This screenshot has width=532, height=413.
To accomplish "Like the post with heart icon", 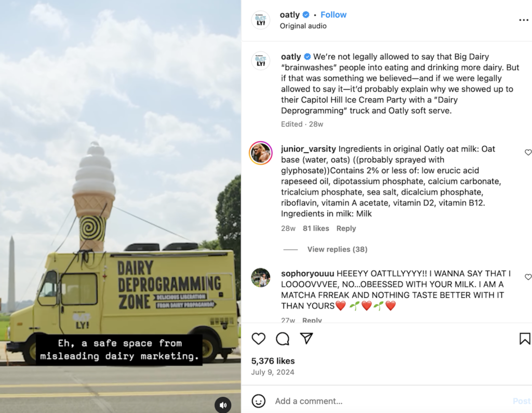I will click(x=259, y=339).
